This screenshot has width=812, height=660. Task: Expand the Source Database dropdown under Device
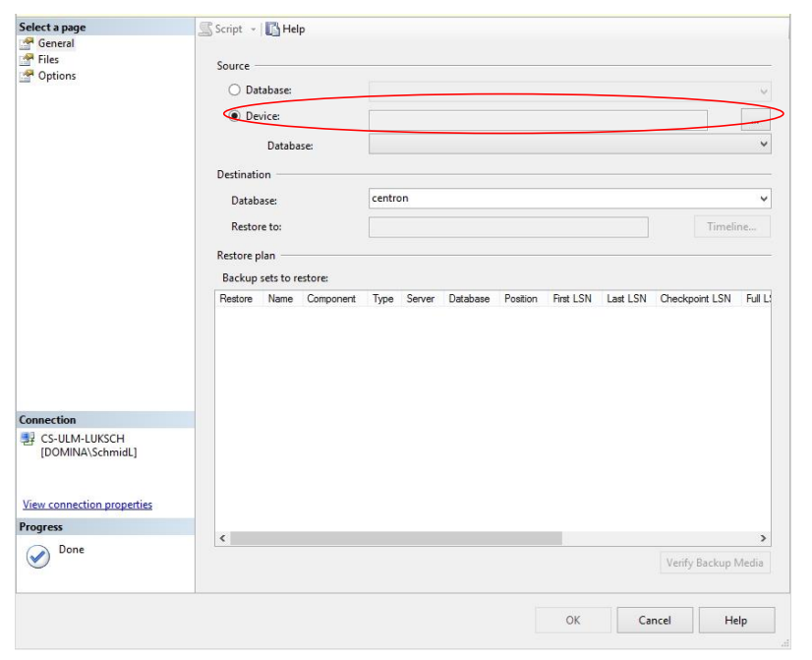point(764,145)
